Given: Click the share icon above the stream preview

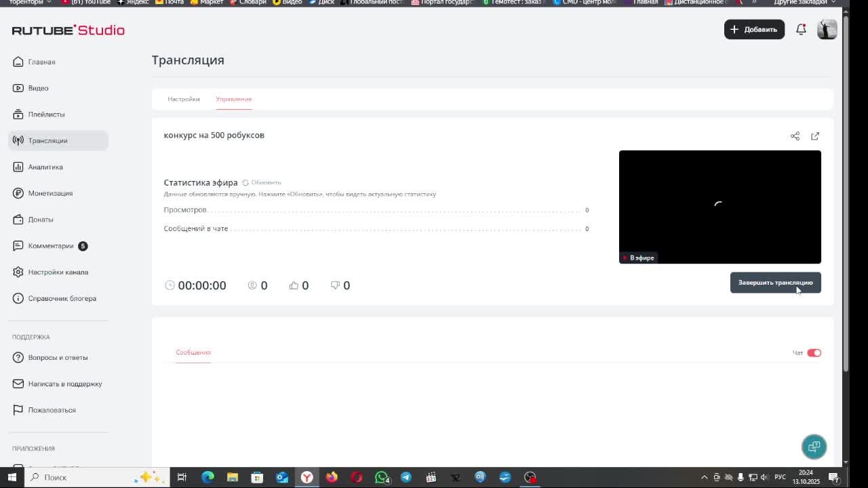Looking at the screenshot, I should 795,136.
